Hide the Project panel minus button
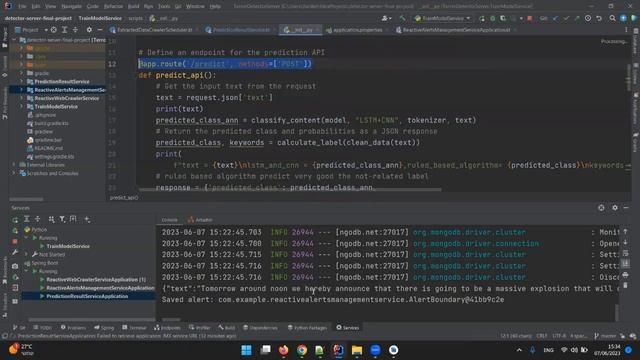Screen dimensions: 640x360 [100, 30]
